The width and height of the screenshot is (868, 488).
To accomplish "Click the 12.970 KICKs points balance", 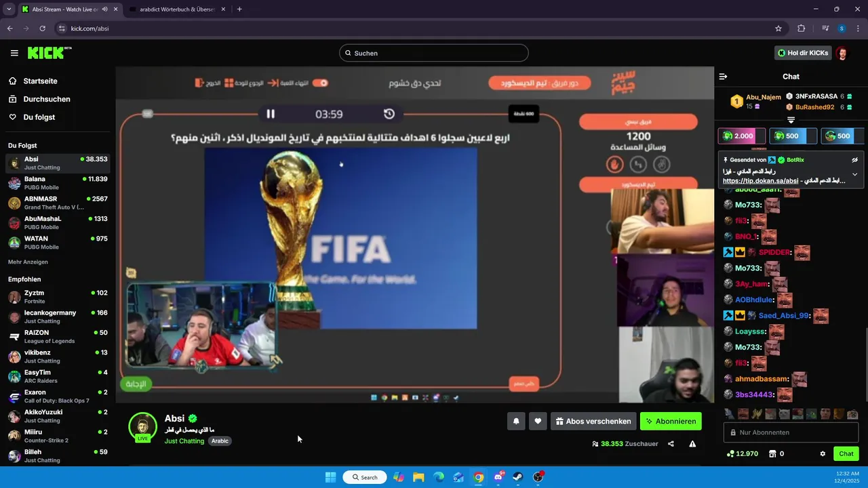I will click(x=742, y=453).
